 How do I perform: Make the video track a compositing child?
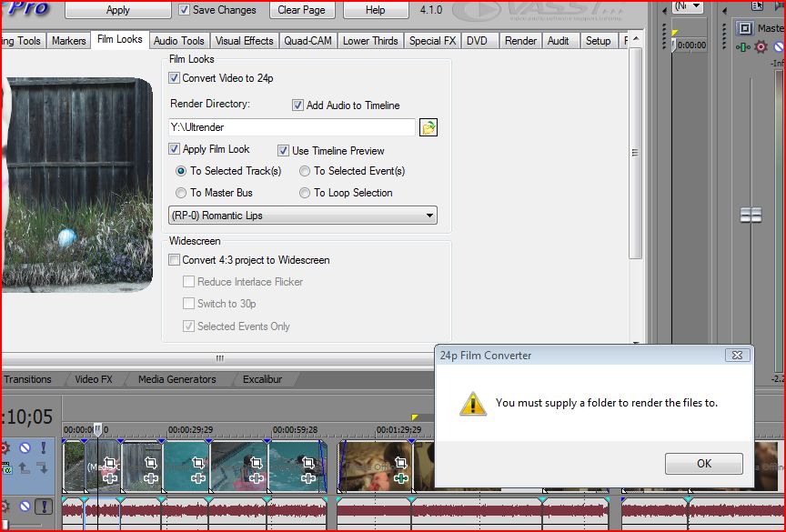[43, 468]
